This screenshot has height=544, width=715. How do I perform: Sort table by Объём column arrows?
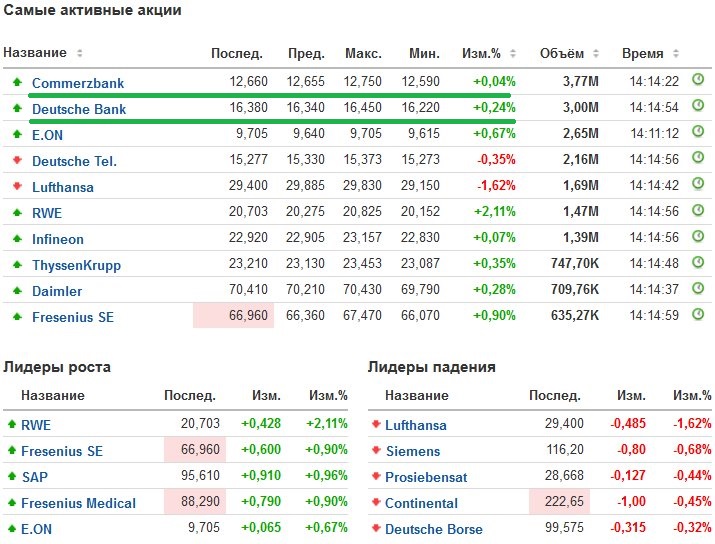click(x=596, y=53)
